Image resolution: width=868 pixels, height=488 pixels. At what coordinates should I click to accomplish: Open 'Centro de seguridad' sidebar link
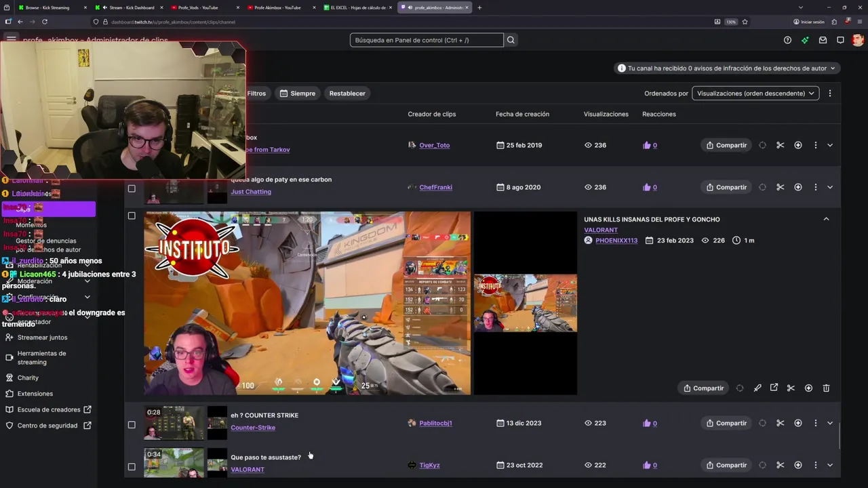click(47, 426)
